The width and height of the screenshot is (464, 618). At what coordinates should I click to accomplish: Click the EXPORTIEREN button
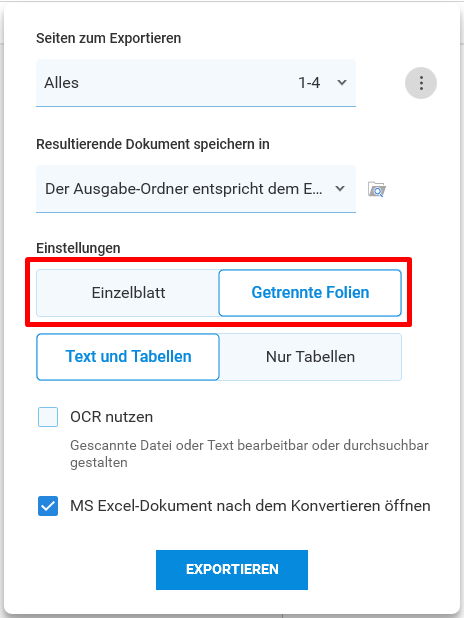pyautogui.click(x=232, y=570)
